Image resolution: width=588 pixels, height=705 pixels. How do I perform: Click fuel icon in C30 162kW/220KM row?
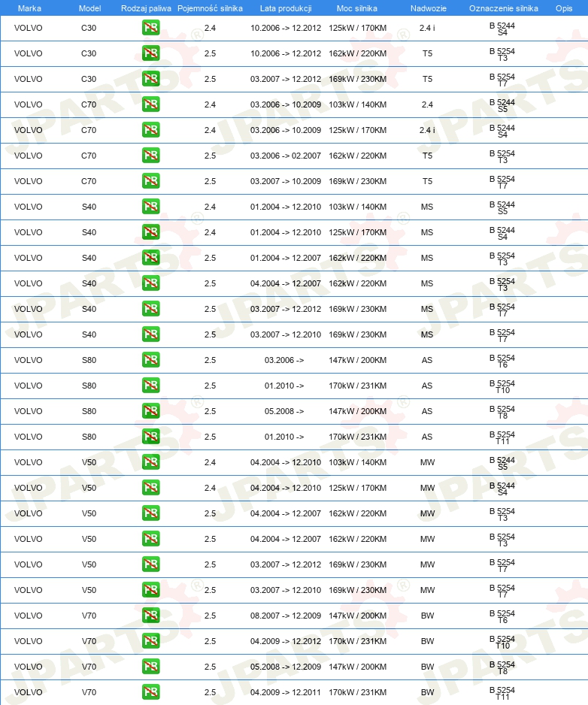[x=150, y=53]
